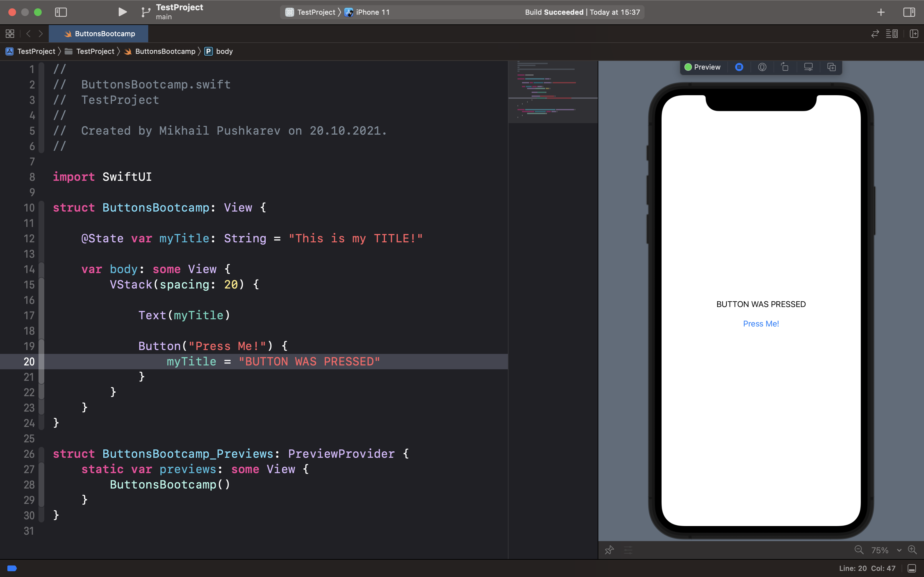Toggle the left navigator sidebar
The image size is (924, 577).
[61, 12]
